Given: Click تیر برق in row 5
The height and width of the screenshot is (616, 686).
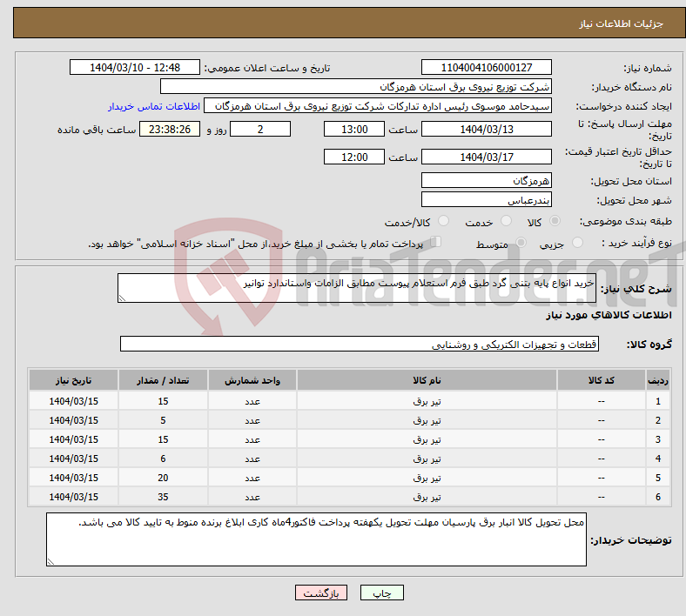Looking at the screenshot, I should tap(427, 478).
